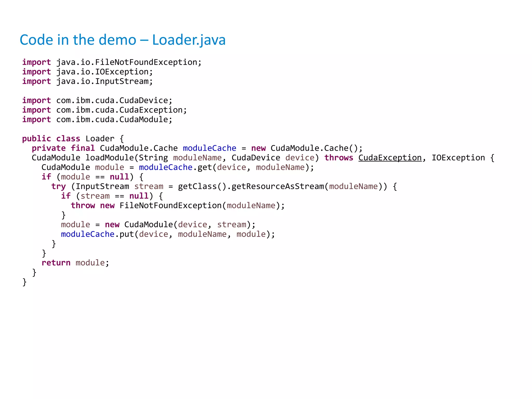Click the underlined 'CudaException' in throws clause

click(x=390, y=158)
